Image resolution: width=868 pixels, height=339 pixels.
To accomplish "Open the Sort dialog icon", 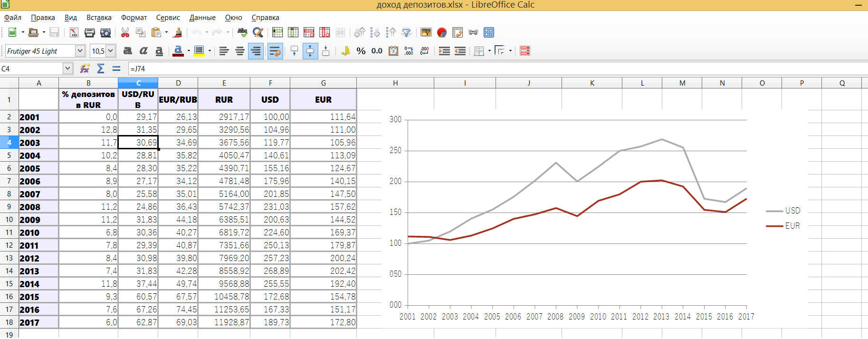I will [x=360, y=32].
